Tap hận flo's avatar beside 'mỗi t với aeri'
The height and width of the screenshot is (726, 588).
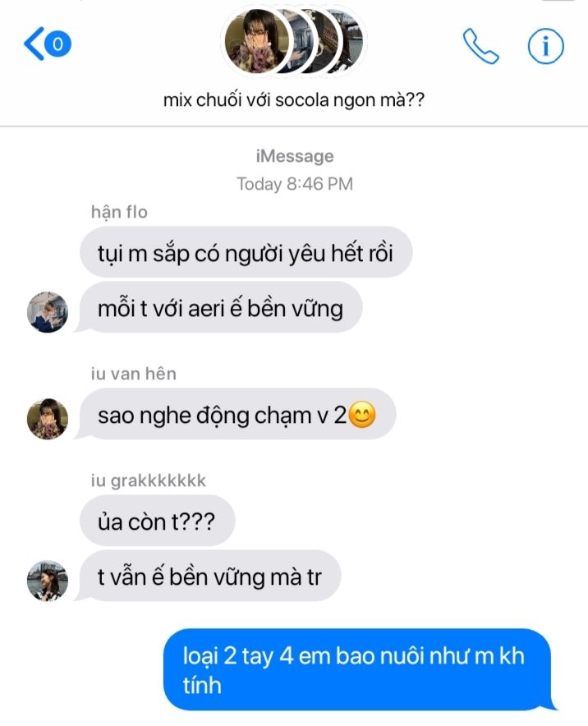click(48, 312)
